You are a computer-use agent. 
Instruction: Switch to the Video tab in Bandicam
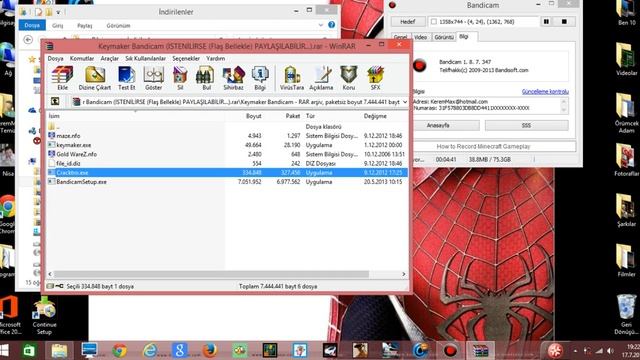coord(420,37)
